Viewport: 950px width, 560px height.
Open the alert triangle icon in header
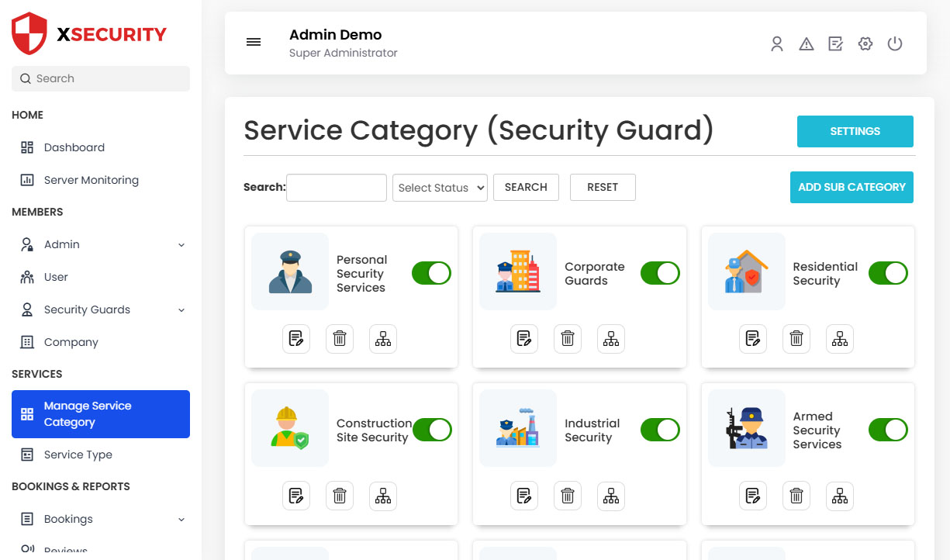[807, 44]
